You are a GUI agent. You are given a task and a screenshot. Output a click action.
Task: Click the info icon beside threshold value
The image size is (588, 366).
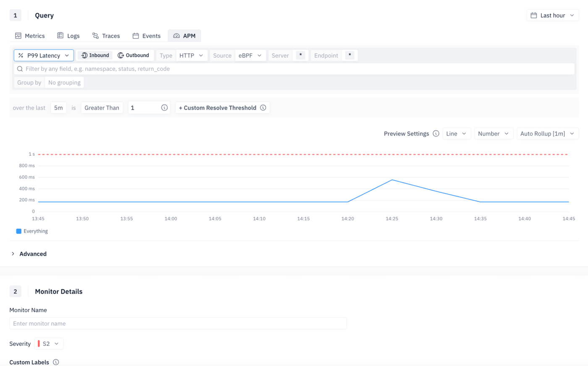pyautogui.click(x=164, y=108)
